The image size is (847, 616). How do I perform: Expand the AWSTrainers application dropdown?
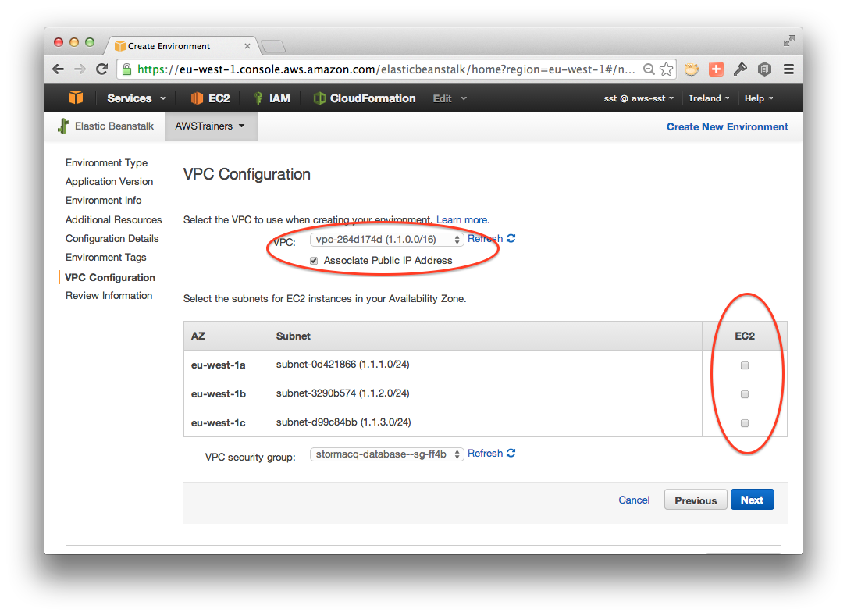point(210,126)
